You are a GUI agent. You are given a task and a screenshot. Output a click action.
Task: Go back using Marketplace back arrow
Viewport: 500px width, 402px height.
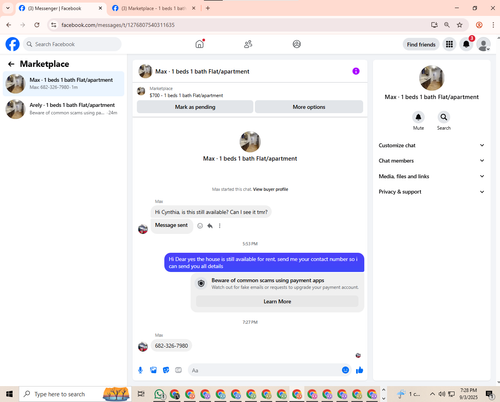[11, 64]
